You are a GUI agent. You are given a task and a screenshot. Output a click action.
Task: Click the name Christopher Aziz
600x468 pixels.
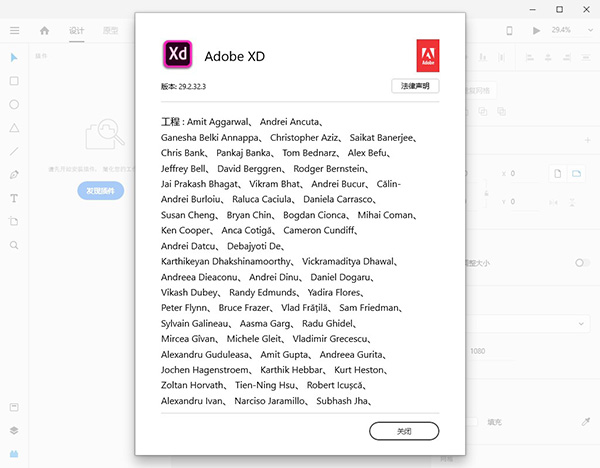(304, 137)
